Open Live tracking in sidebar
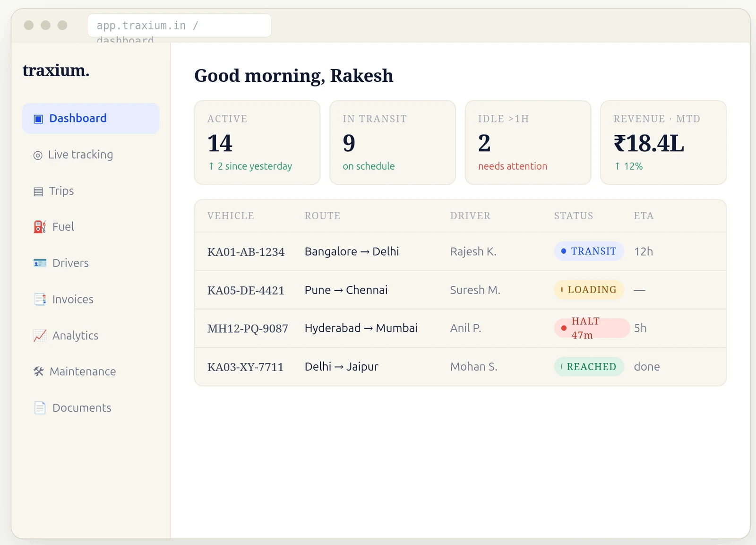This screenshot has width=756, height=545. (91, 155)
